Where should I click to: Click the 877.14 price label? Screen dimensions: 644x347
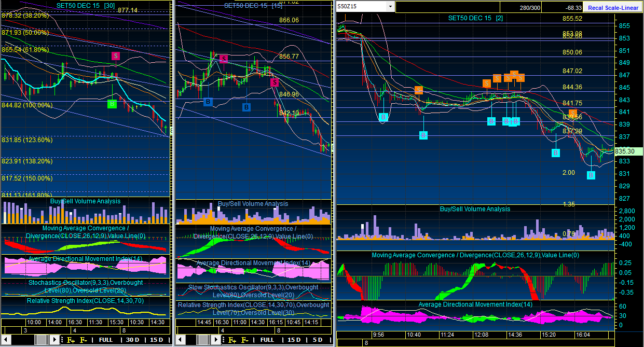128,10
